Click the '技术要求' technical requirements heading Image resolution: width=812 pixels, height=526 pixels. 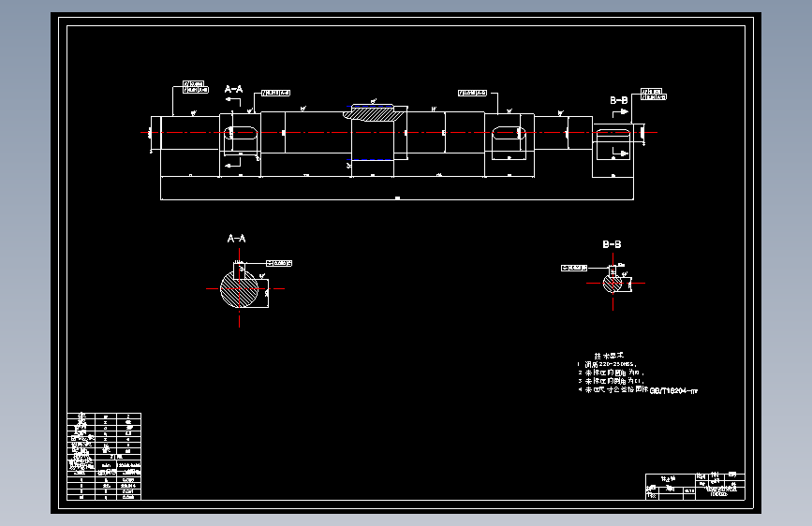pos(609,356)
